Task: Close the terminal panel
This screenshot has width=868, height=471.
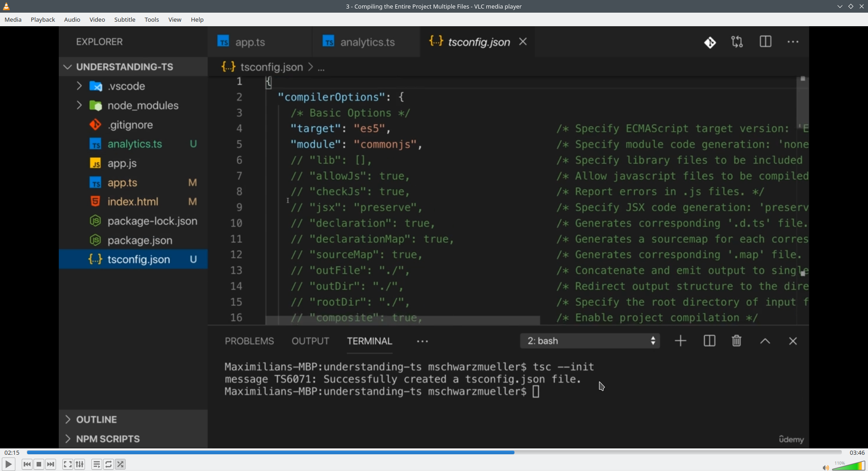Action: pos(793,341)
